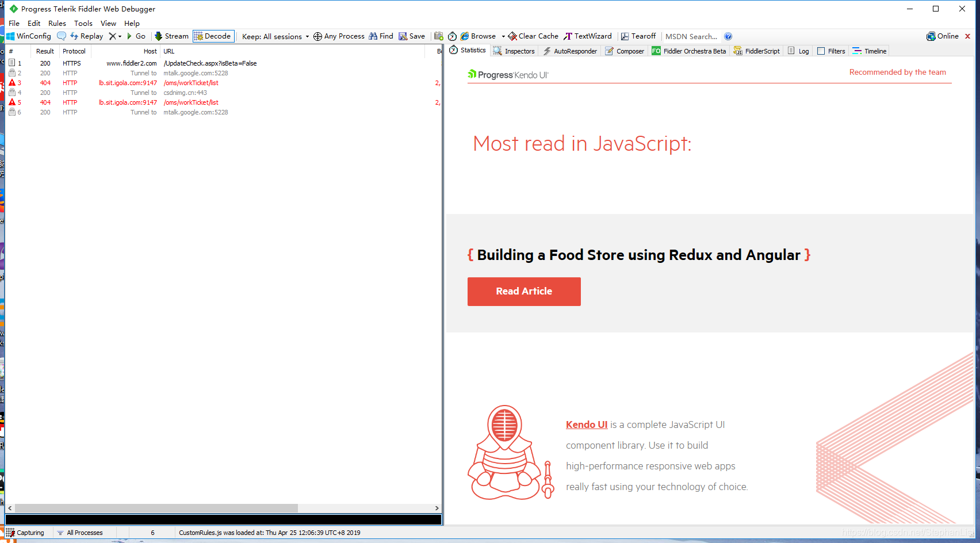Screen dimensions: 980x543
Task: Replay the selected sessions
Action: 86,36
